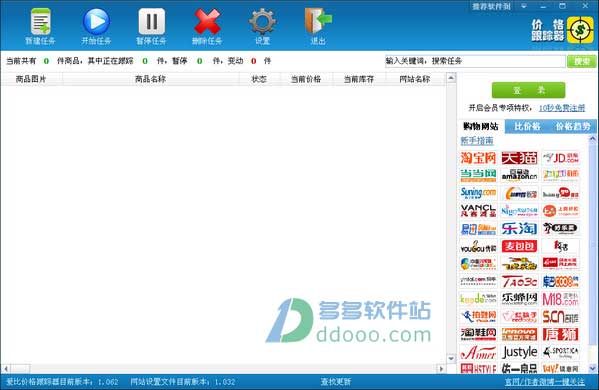Open the Tao3c site logo
Screen dimensions: 599x390
pyautogui.click(x=519, y=282)
